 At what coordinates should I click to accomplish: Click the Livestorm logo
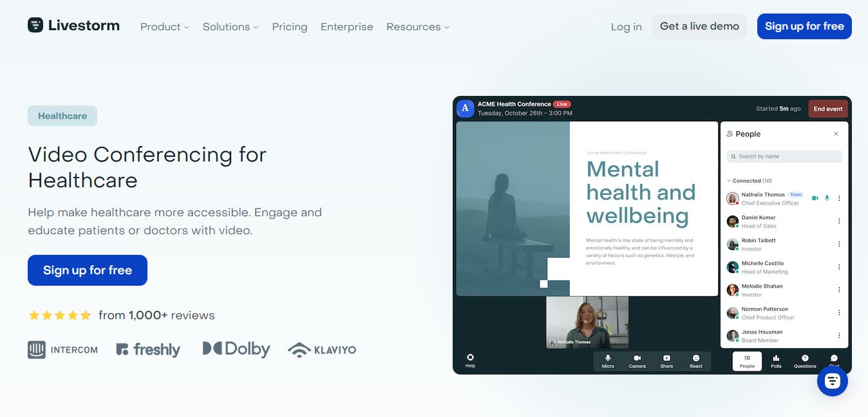click(x=73, y=26)
